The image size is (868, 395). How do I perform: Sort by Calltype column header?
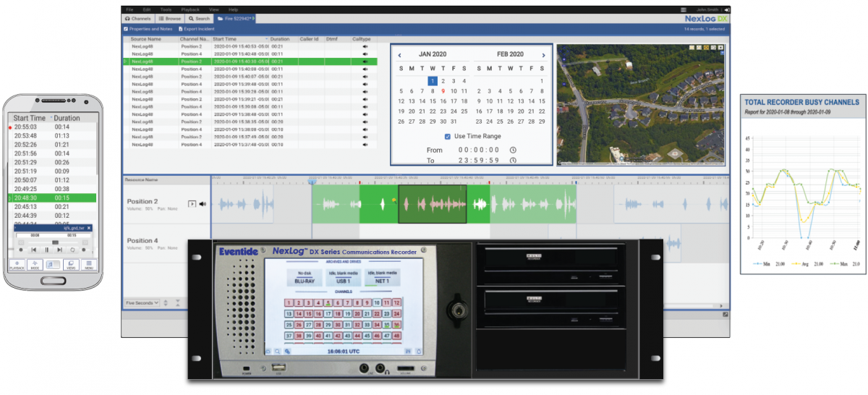363,39
